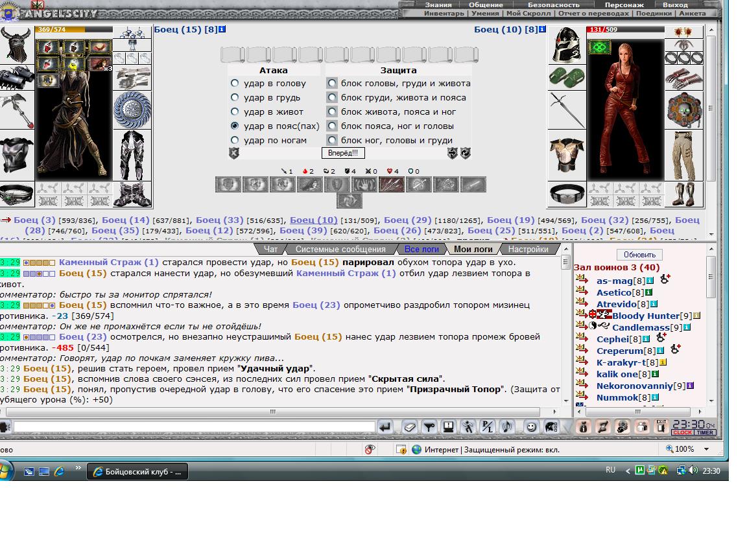Open the smiley emoticon picker
Screen dimensions: 747x560
click(x=530, y=426)
